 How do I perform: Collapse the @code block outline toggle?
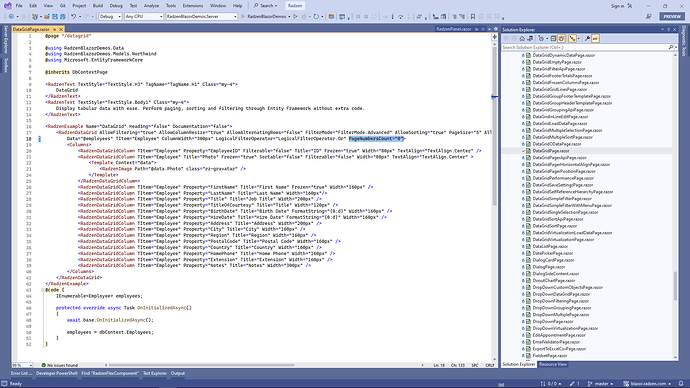[42, 290]
